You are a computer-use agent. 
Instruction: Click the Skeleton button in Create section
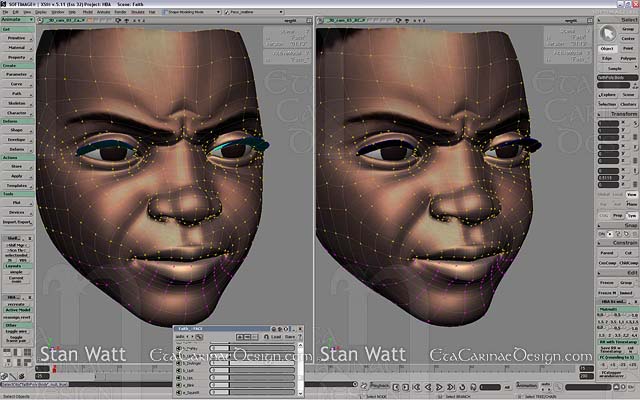18,103
